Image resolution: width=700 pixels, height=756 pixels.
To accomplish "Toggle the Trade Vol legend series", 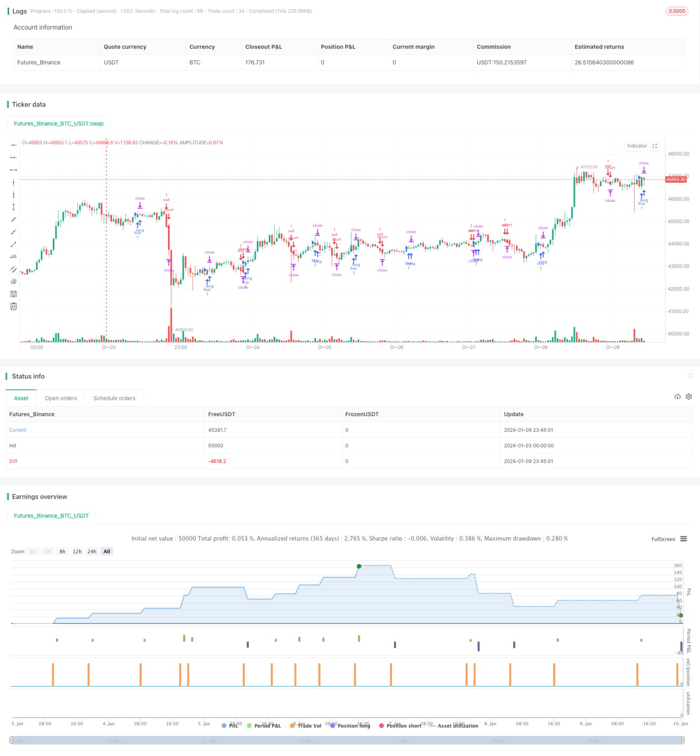I will pyautogui.click(x=305, y=725).
